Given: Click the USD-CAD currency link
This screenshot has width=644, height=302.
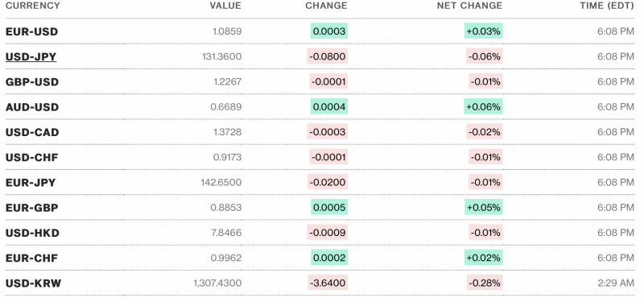Looking at the screenshot, I should coord(32,132).
